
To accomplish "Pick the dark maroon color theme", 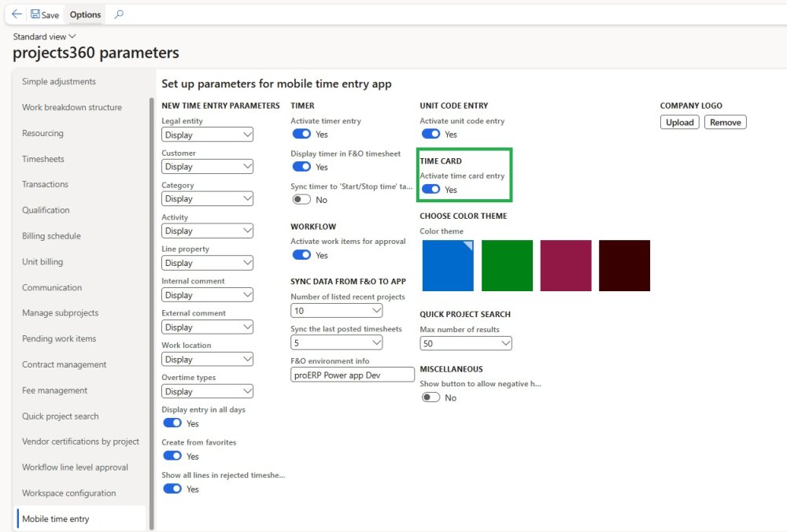I will tap(624, 265).
